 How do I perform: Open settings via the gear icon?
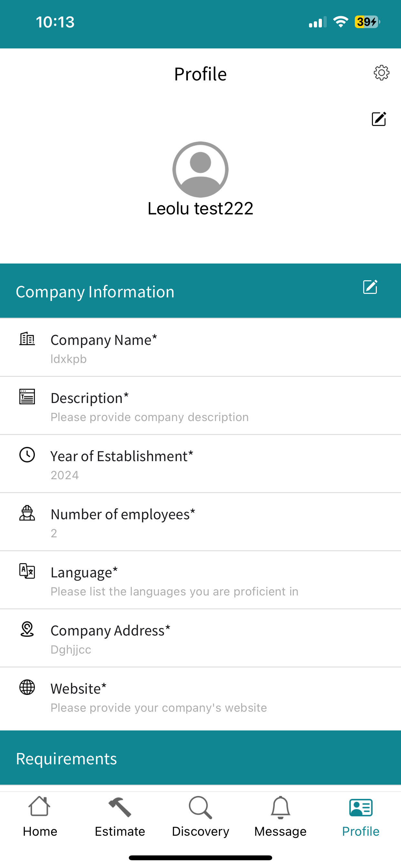[x=381, y=72]
